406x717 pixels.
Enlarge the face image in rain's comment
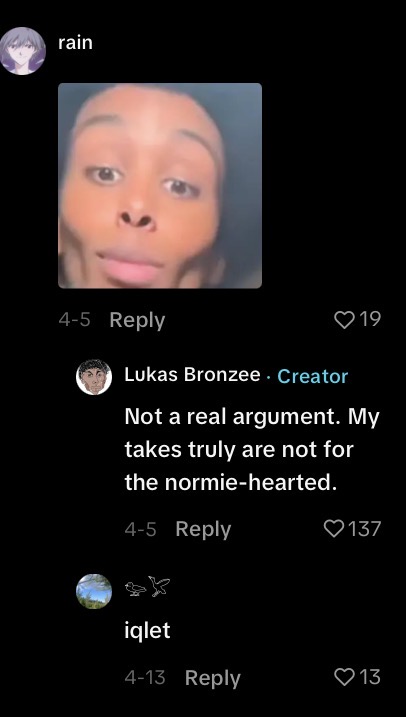click(x=160, y=186)
